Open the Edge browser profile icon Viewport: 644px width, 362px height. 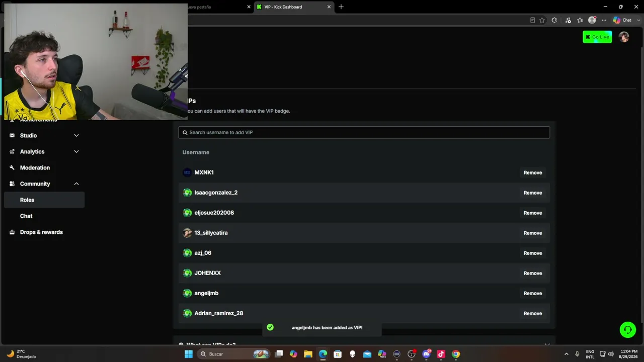(592, 20)
